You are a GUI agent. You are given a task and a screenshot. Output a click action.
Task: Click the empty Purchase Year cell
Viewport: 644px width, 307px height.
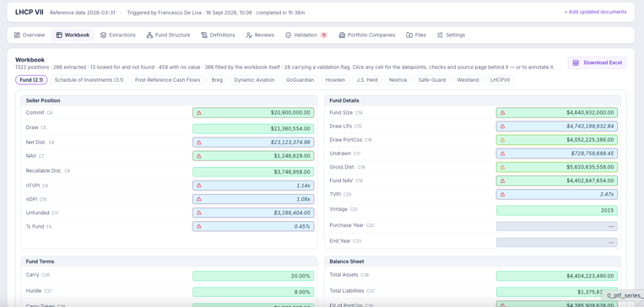(557, 227)
